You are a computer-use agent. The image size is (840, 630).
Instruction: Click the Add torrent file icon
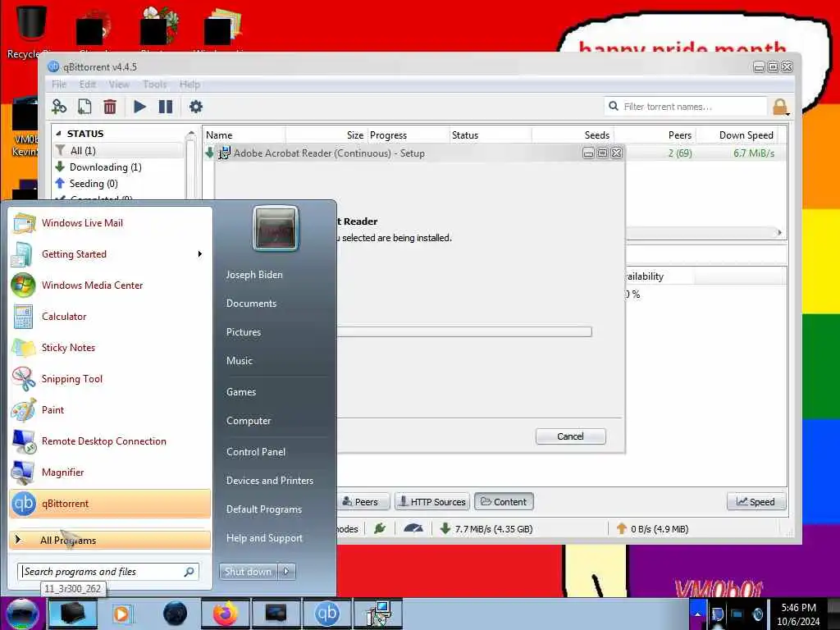[84, 107]
